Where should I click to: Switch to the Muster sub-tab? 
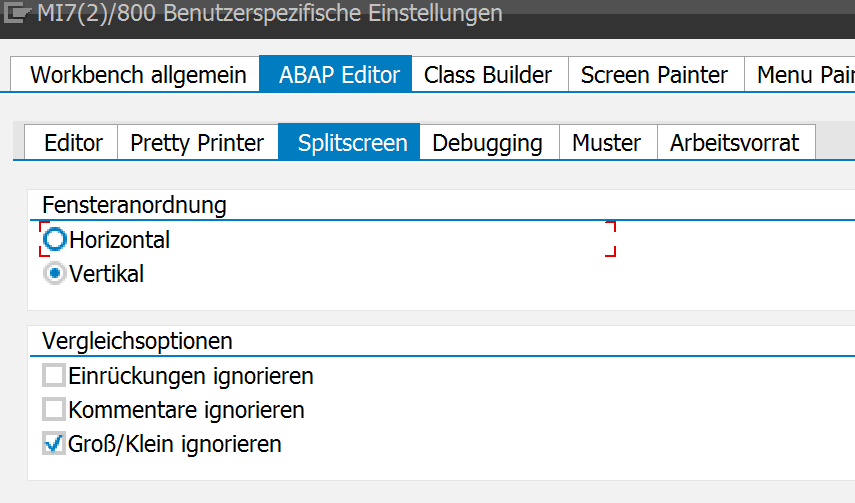pos(609,142)
